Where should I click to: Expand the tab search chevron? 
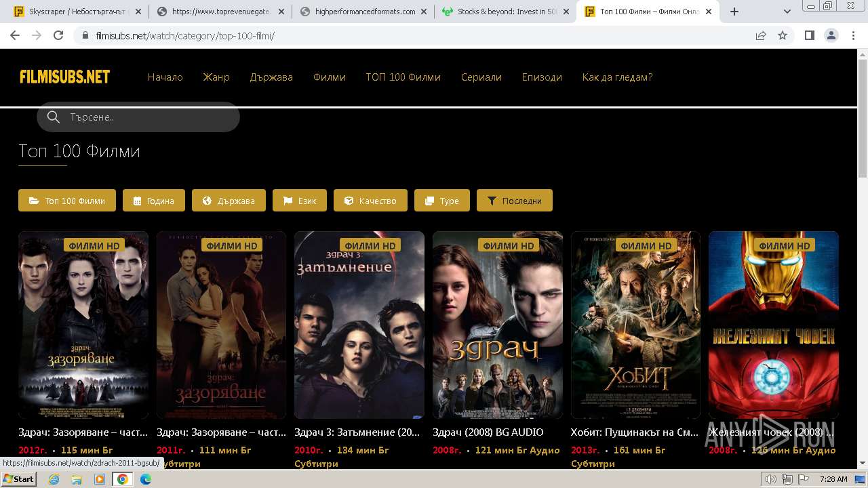pyautogui.click(x=787, y=12)
